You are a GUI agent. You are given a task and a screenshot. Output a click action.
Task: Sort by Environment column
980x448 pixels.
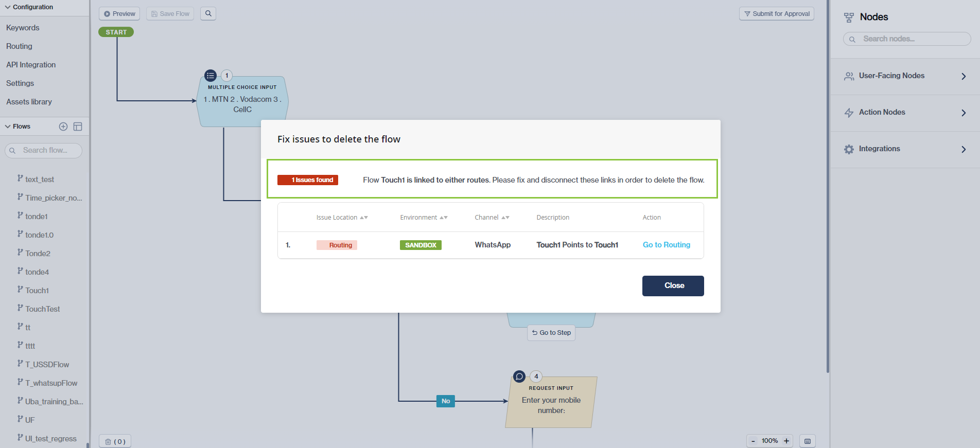click(x=443, y=218)
